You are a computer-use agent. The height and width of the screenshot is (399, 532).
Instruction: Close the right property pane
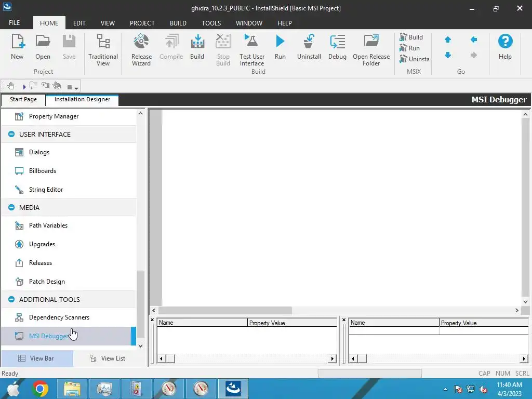tap(344, 320)
